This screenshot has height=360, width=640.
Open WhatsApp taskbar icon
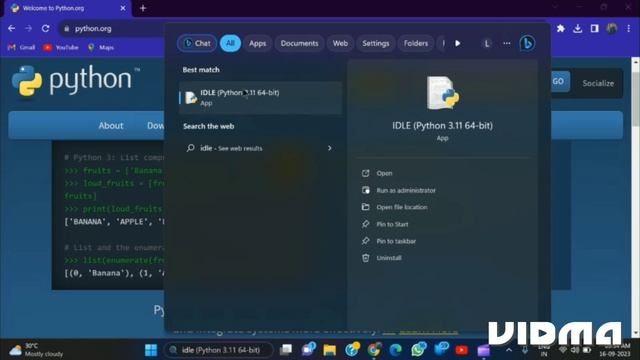click(x=418, y=350)
